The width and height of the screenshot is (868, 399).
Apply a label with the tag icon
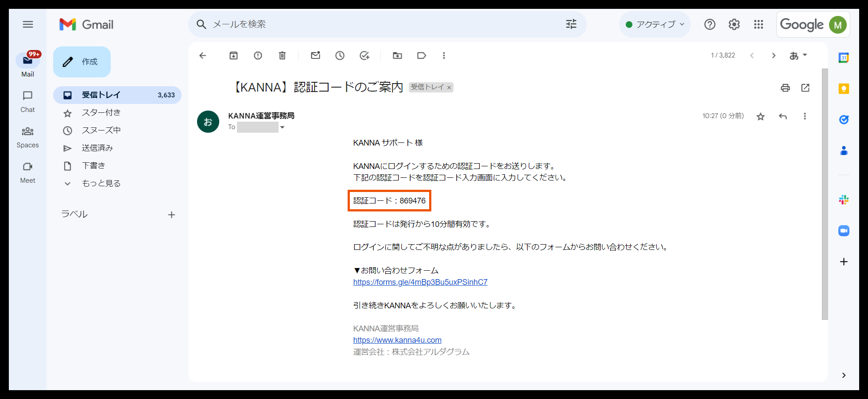422,55
